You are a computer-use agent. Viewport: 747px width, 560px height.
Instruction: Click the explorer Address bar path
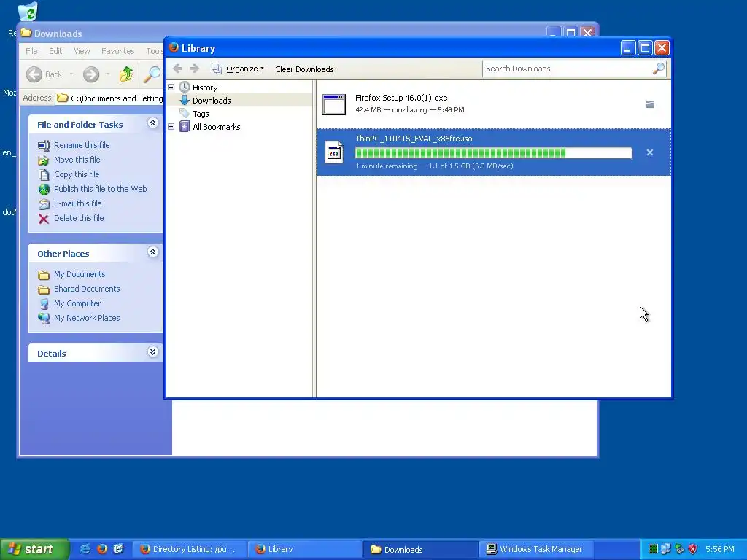point(109,98)
